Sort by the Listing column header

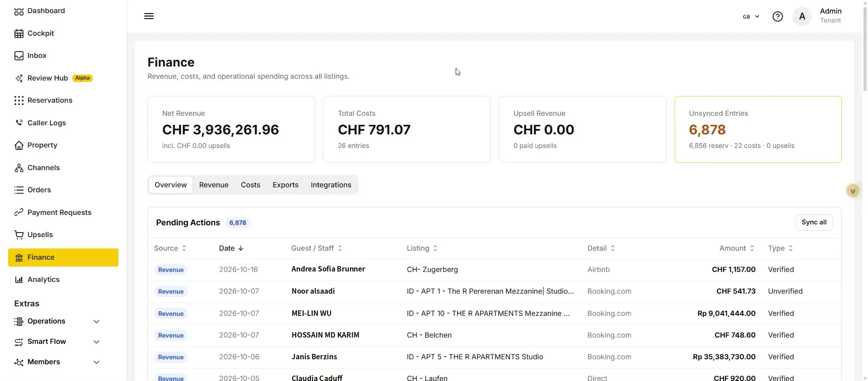pos(422,248)
